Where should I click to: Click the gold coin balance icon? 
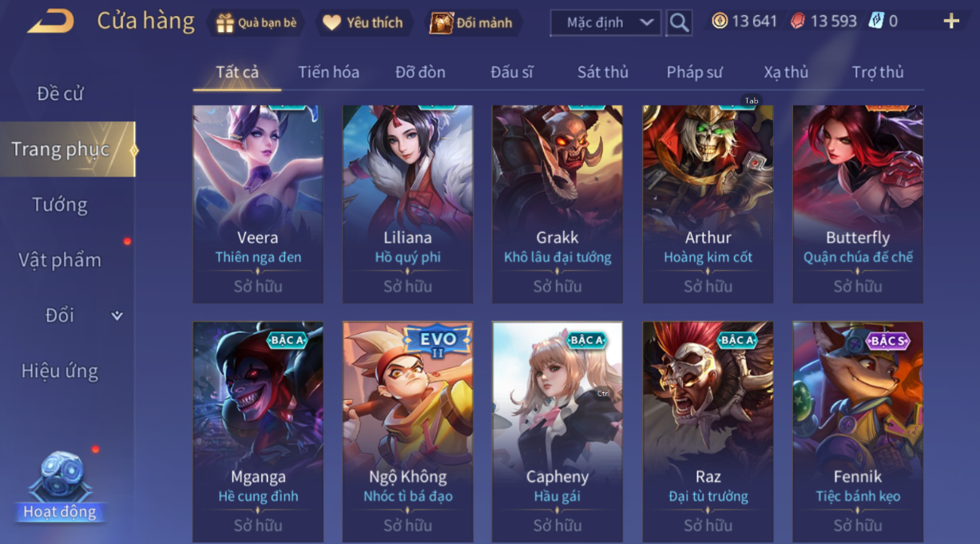(720, 22)
